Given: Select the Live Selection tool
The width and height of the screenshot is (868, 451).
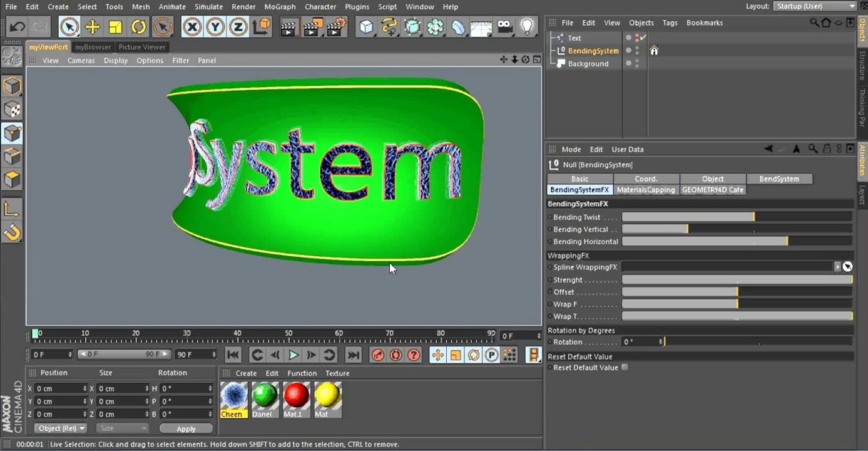Looking at the screenshot, I should point(69,26).
